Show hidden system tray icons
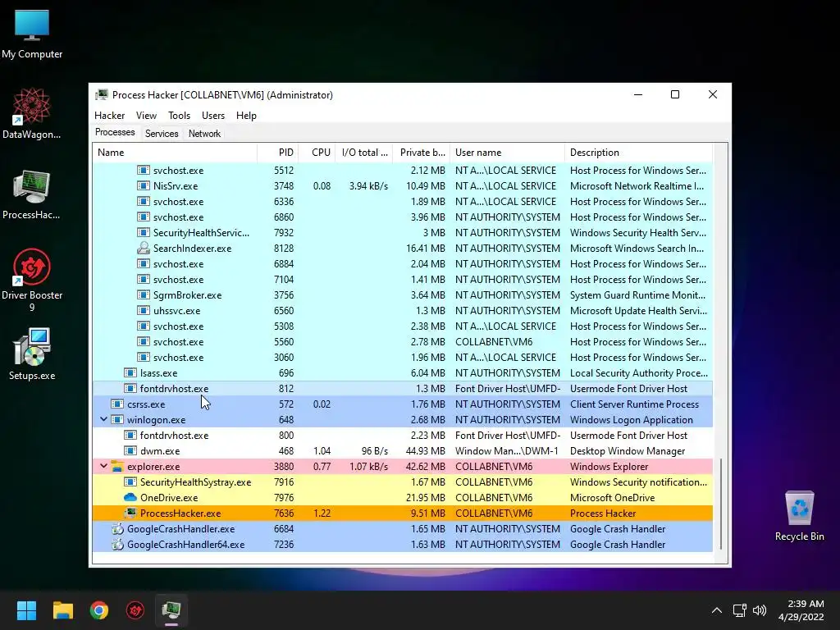Viewport: 840px width, 630px height. click(x=717, y=610)
